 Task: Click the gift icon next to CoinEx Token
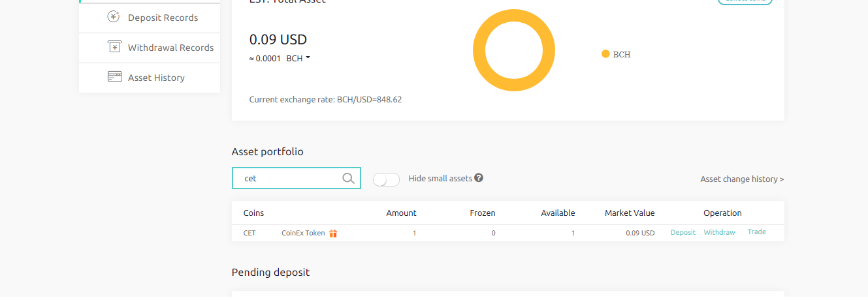(x=333, y=233)
